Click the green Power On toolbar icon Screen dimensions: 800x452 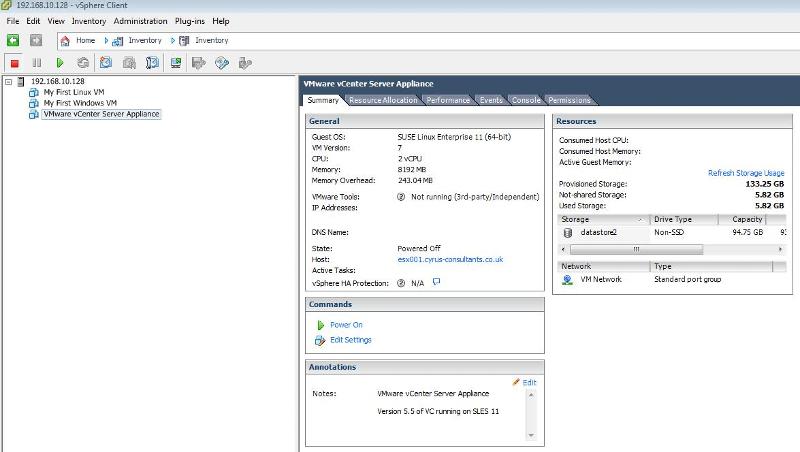(x=60, y=63)
